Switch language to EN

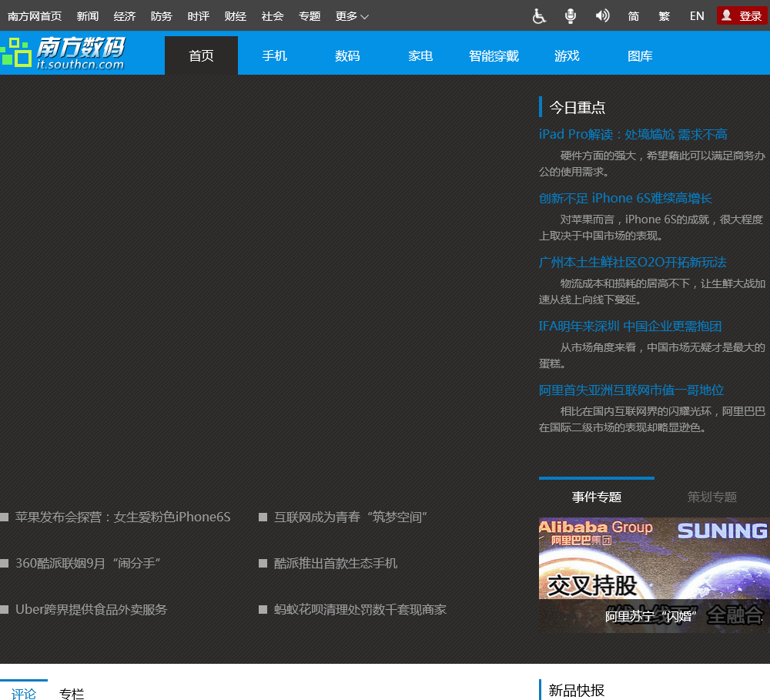coord(697,16)
